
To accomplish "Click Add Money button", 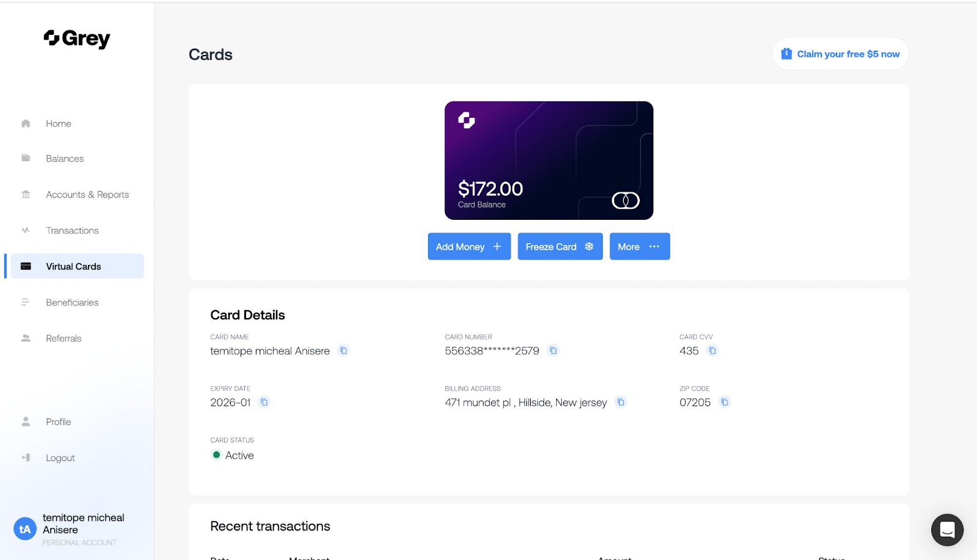I will coord(468,246).
